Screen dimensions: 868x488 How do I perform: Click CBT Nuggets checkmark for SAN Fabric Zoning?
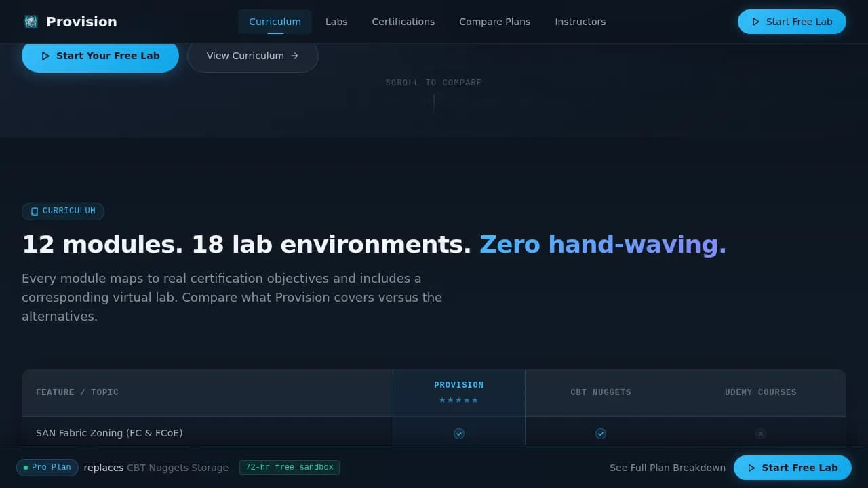[601, 433]
